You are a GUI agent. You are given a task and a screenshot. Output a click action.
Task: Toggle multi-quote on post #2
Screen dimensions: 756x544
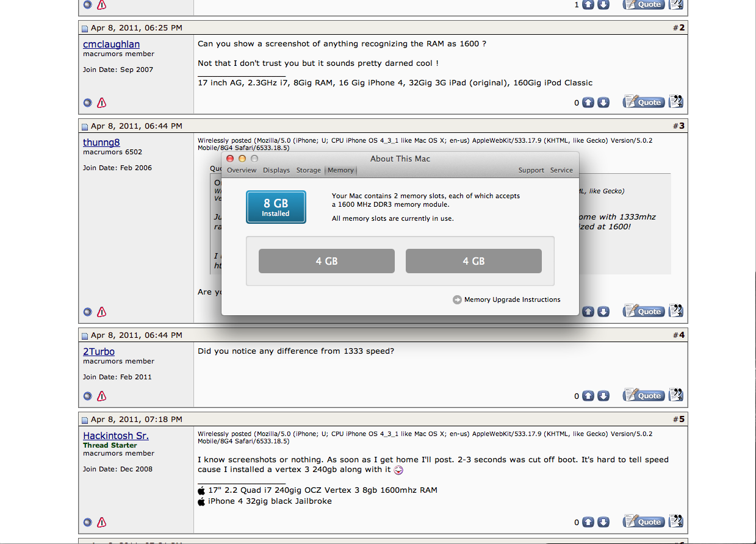676,102
